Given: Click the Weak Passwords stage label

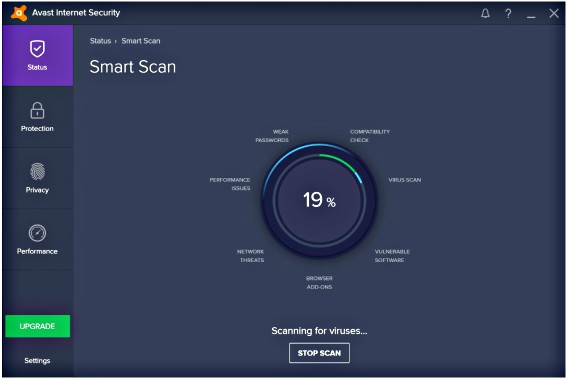Looking at the screenshot, I should click(272, 136).
